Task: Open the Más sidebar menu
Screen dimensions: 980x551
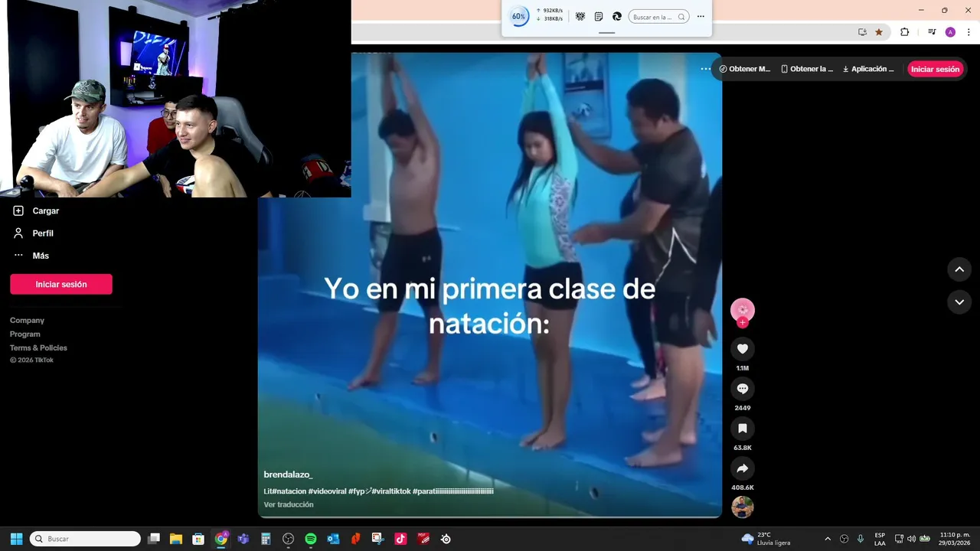Action: click(31, 256)
